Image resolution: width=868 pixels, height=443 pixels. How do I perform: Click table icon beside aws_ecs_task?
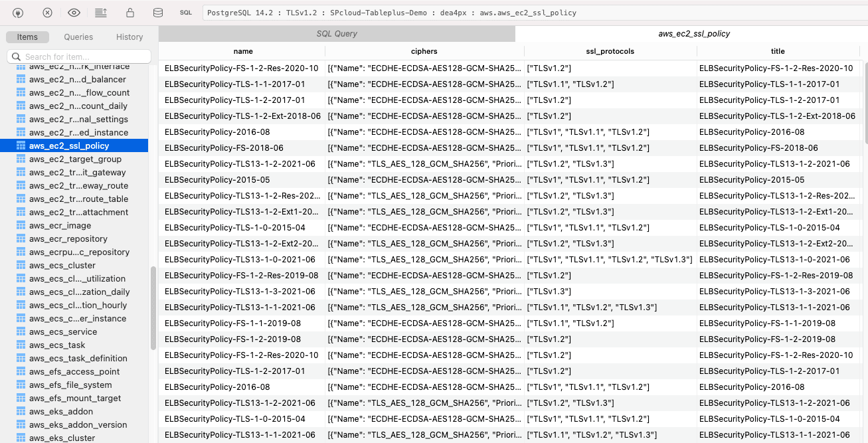pyautogui.click(x=21, y=345)
